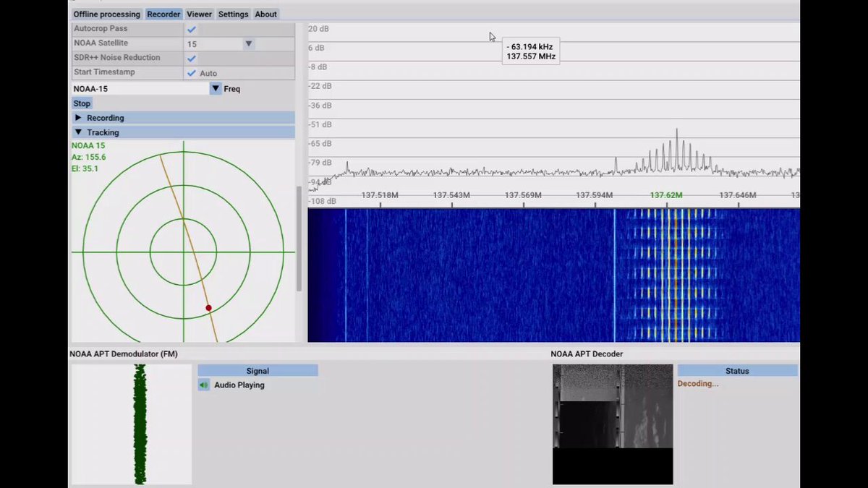Click the Status header
This screenshot has width=868, height=488.
click(x=737, y=371)
